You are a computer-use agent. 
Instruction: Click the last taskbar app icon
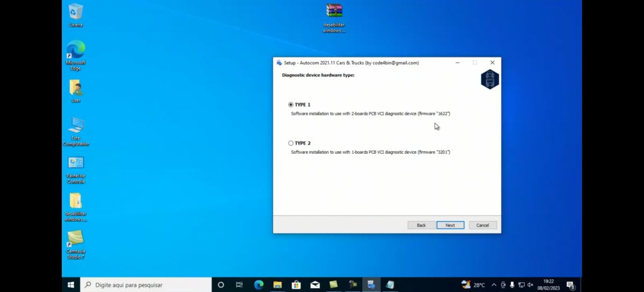390,285
